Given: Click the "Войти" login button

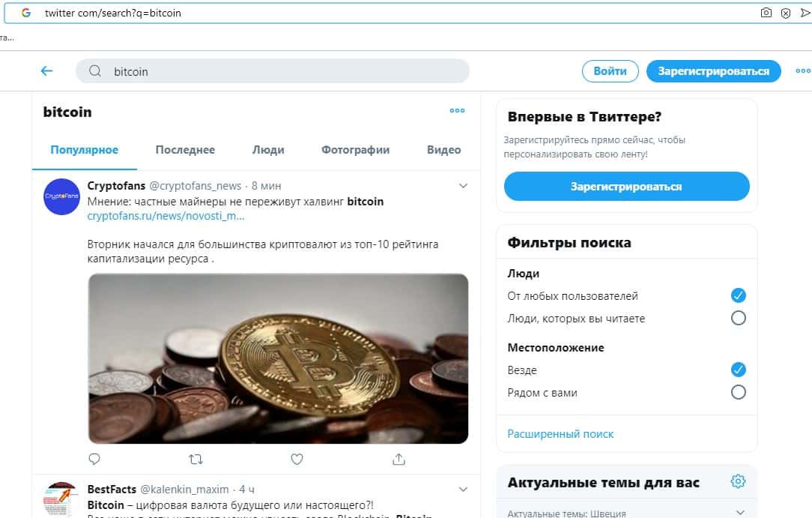Looking at the screenshot, I should (x=610, y=71).
